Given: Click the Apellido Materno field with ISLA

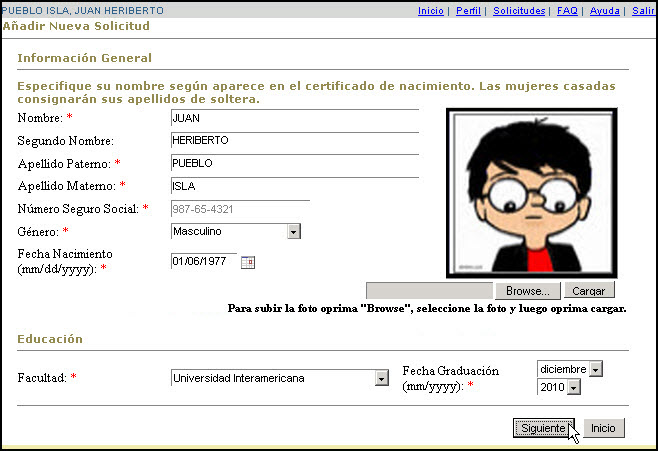Looking at the screenshot, I should tap(295, 185).
